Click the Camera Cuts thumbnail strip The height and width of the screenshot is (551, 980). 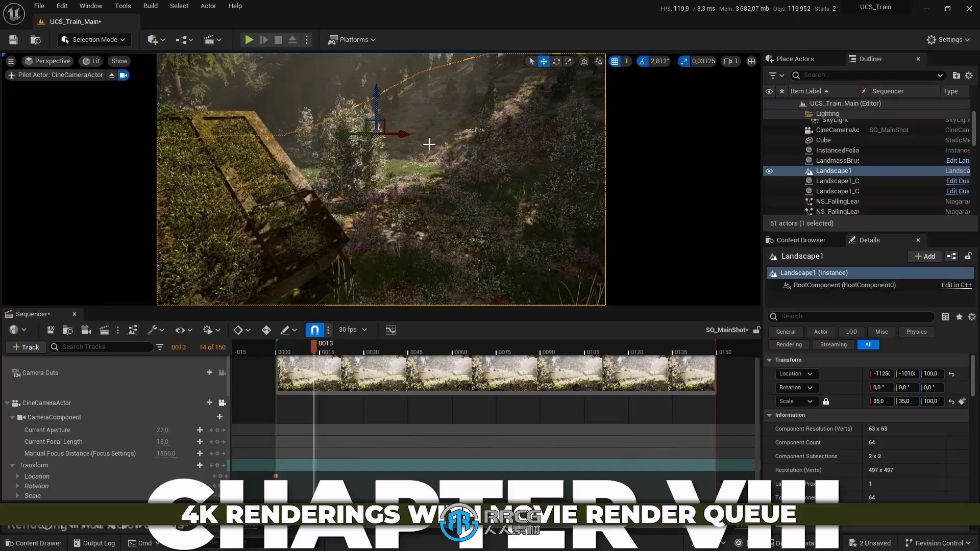(496, 373)
